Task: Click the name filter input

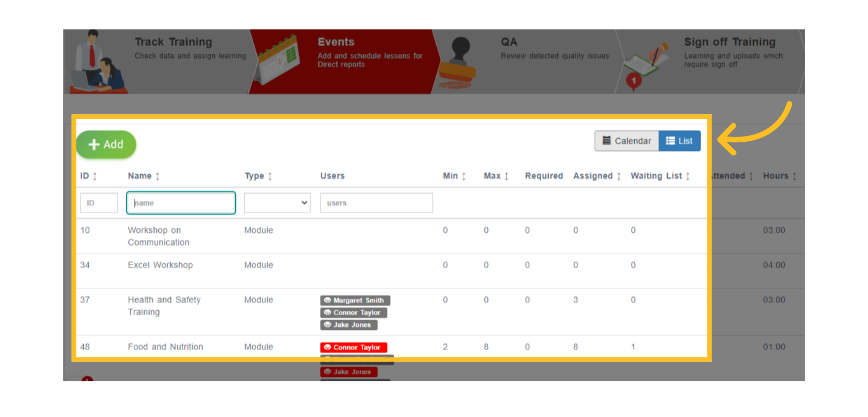Action: click(181, 203)
